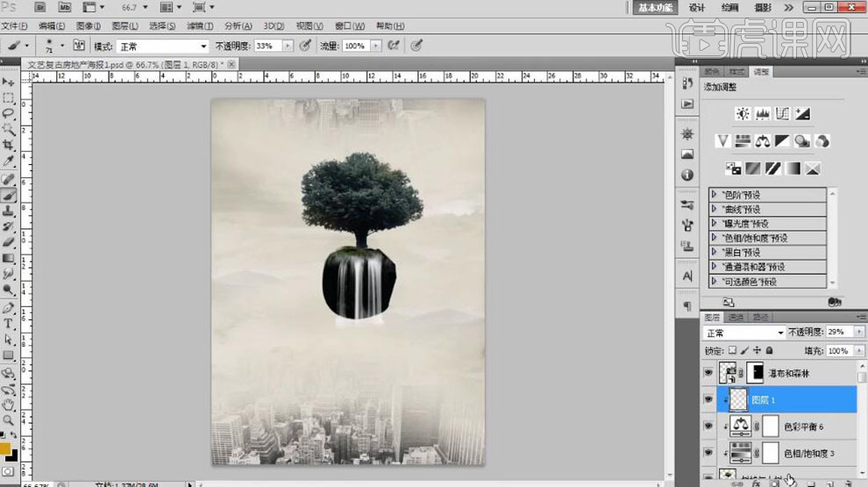Viewport: 868px width, 487px height.
Task: Expand the "色阶"预设 list
Action: point(714,195)
